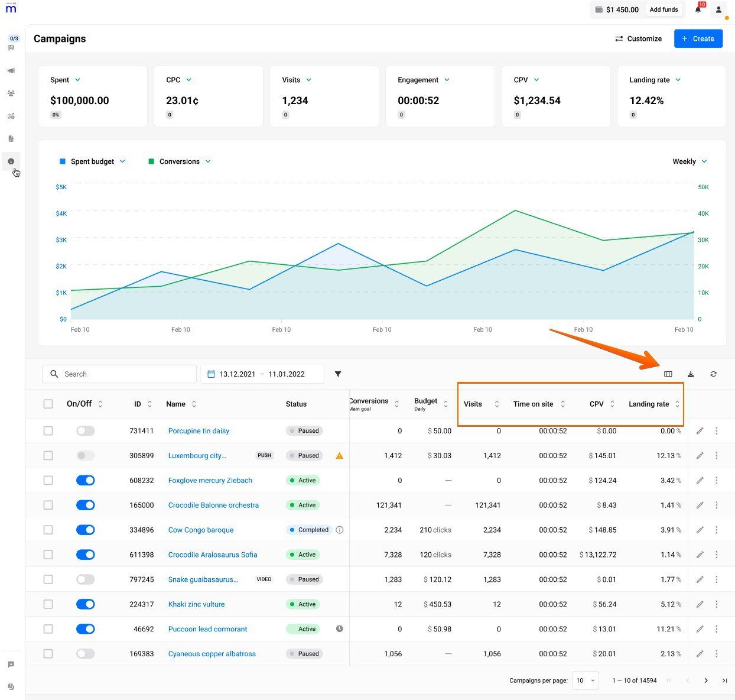Expand the Weekly period dropdown
This screenshot has height=700, width=735.
690,161
